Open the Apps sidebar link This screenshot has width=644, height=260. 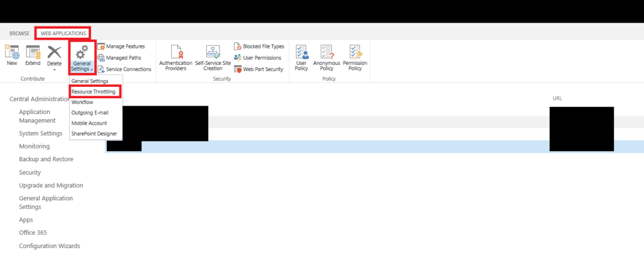click(x=26, y=220)
